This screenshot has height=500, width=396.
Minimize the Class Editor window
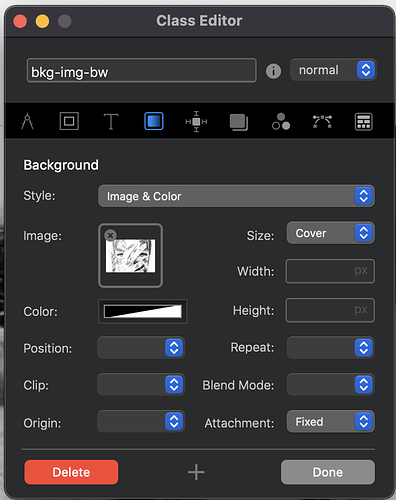[42, 21]
